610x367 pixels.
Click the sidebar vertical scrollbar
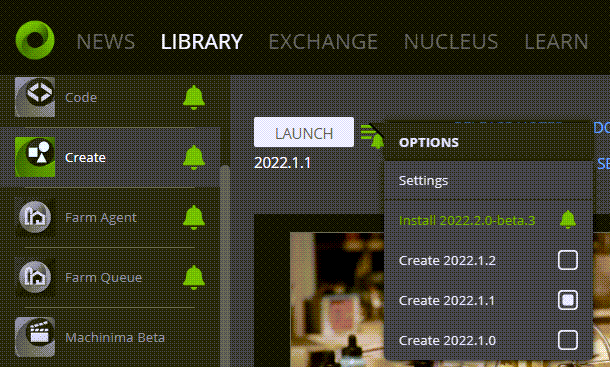coord(225,266)
